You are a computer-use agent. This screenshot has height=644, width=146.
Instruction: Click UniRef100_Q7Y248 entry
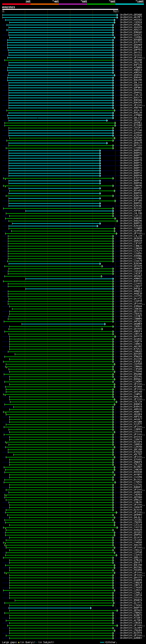tap(131, 130)
